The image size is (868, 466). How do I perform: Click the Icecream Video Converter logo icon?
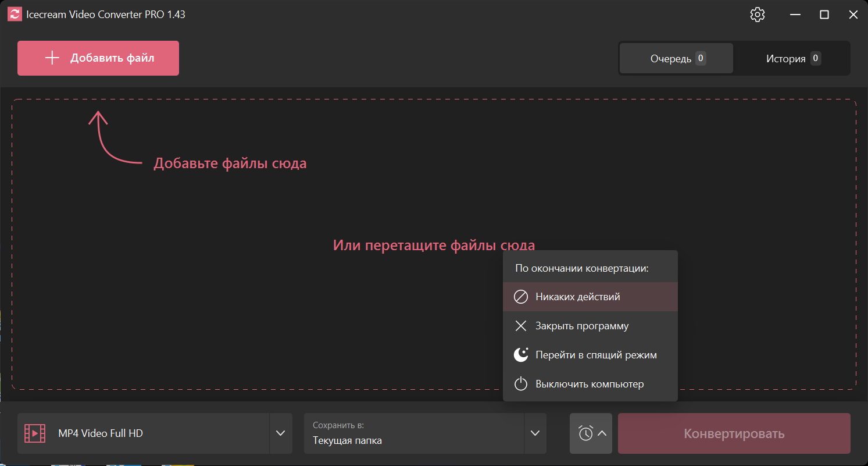click(x=15, y=15)
